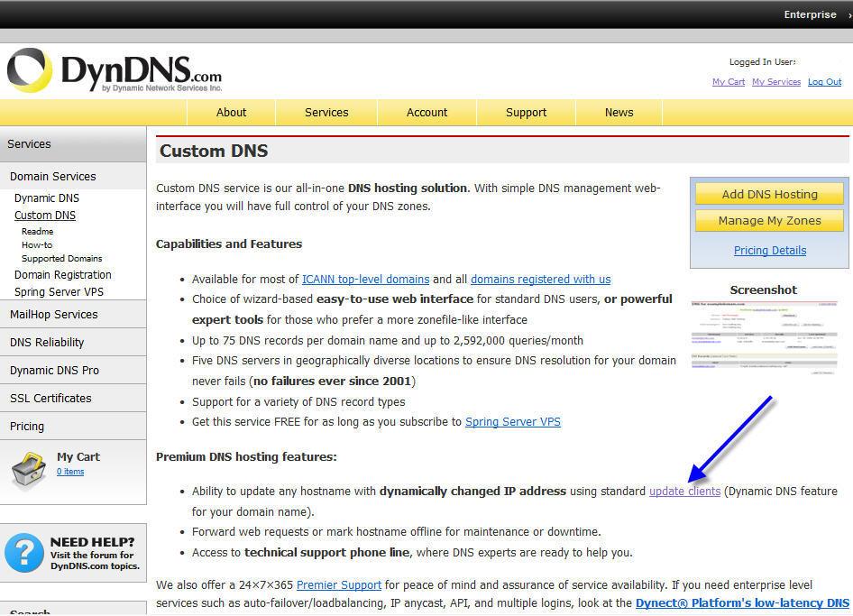Click the Add DNS Hosting button

point(769,194)
